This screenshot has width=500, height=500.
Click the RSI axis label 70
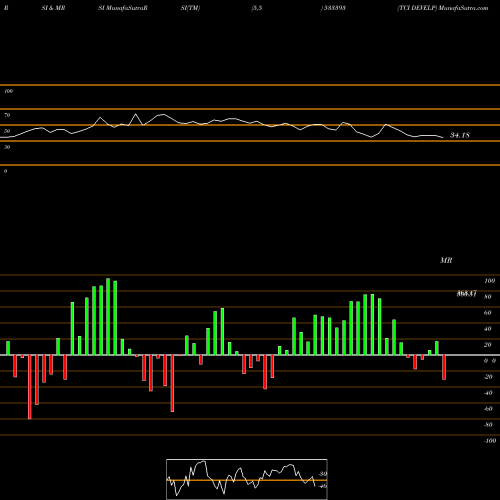point(7,115)
